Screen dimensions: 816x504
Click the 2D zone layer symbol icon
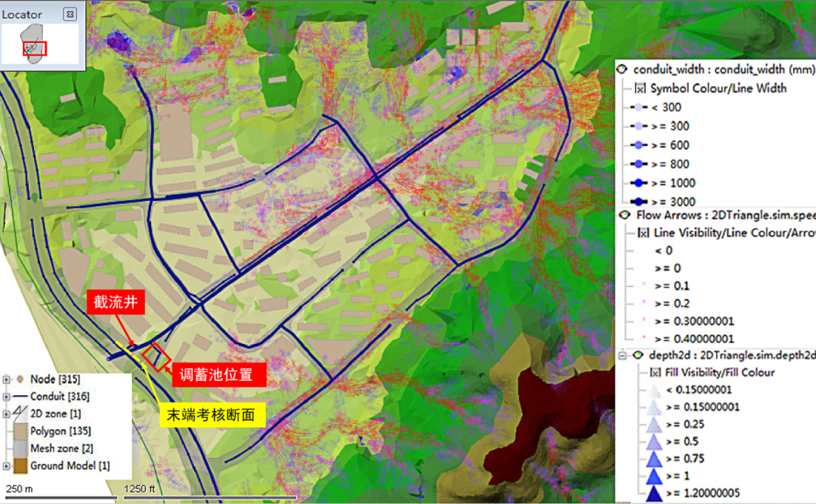(x=20, y=414)
